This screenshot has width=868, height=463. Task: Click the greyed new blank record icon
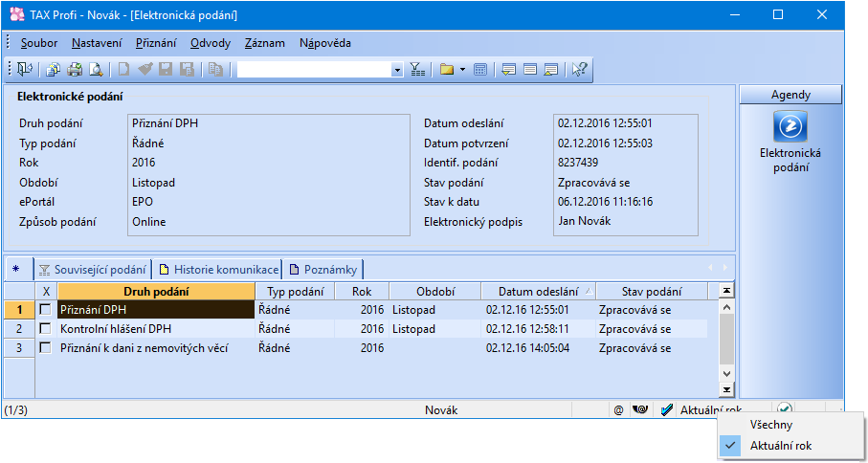[123, 69]
